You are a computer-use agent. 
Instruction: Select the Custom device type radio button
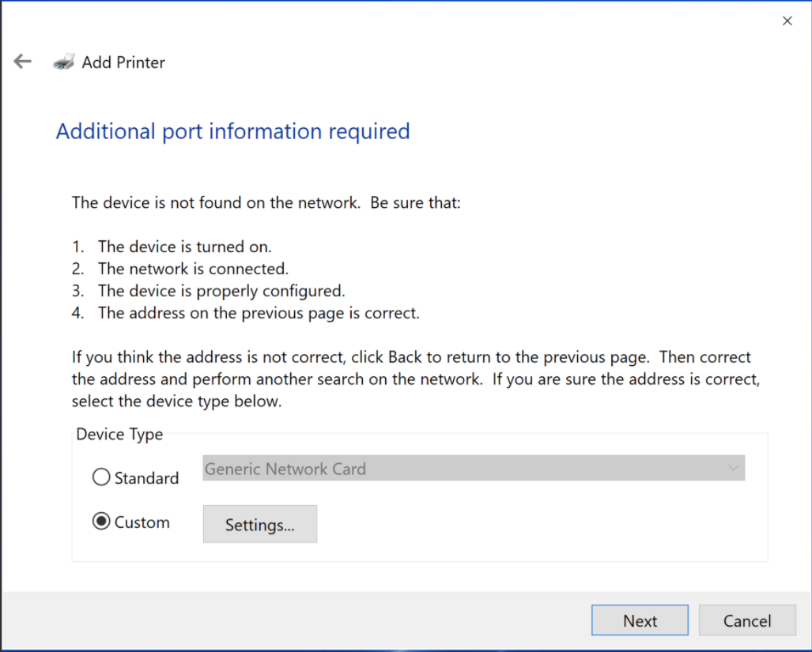point(101,522)
